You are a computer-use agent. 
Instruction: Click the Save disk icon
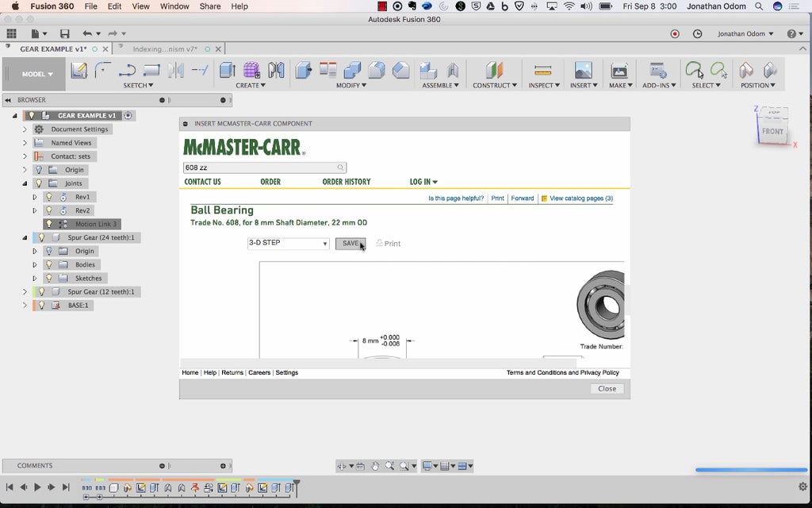(65, 33)
